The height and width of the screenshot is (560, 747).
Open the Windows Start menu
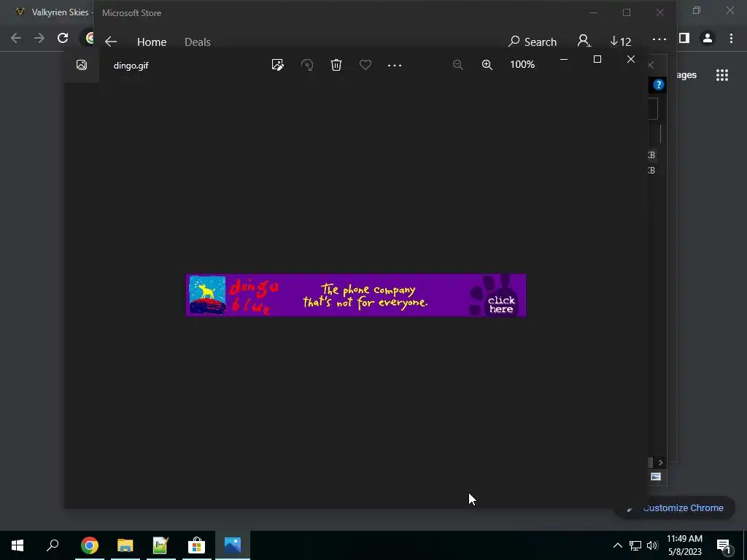pyautogui.click(x=18, y=545)
